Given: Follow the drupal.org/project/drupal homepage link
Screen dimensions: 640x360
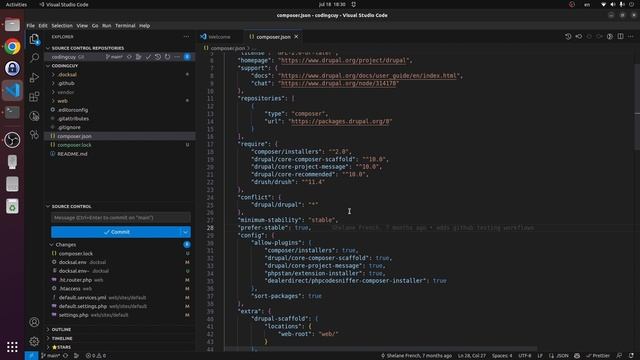Looking at the screenshot, I should point(344,60).
